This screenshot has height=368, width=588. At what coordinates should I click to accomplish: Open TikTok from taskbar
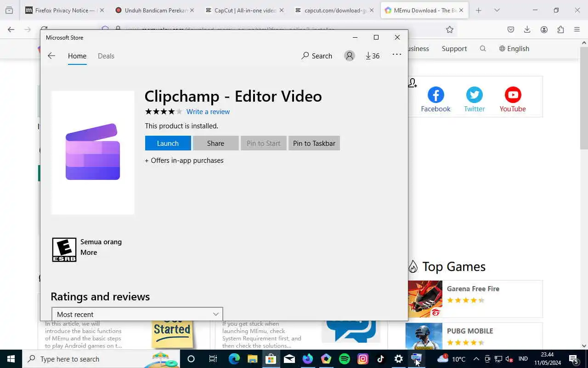click(x=380, y=359)
